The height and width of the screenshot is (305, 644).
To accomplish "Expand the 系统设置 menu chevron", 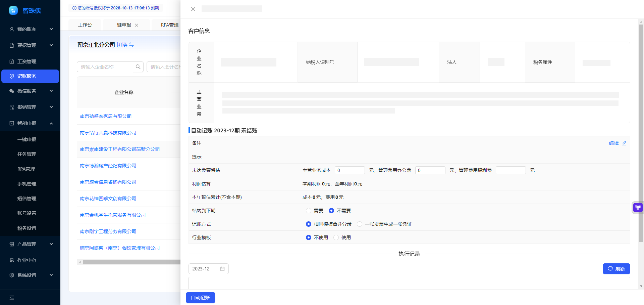I will 51,275.
